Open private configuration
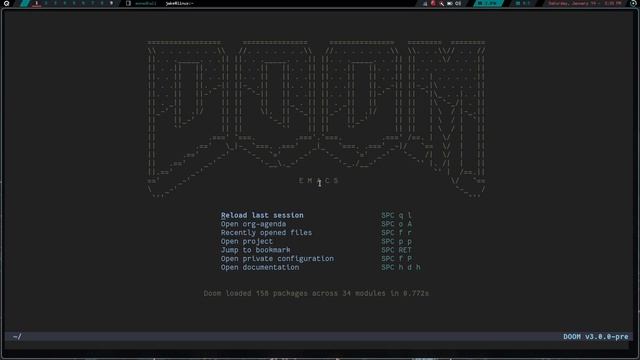Image resolution: width=640 pixels, height=360 pixels. tap(277, 258)
